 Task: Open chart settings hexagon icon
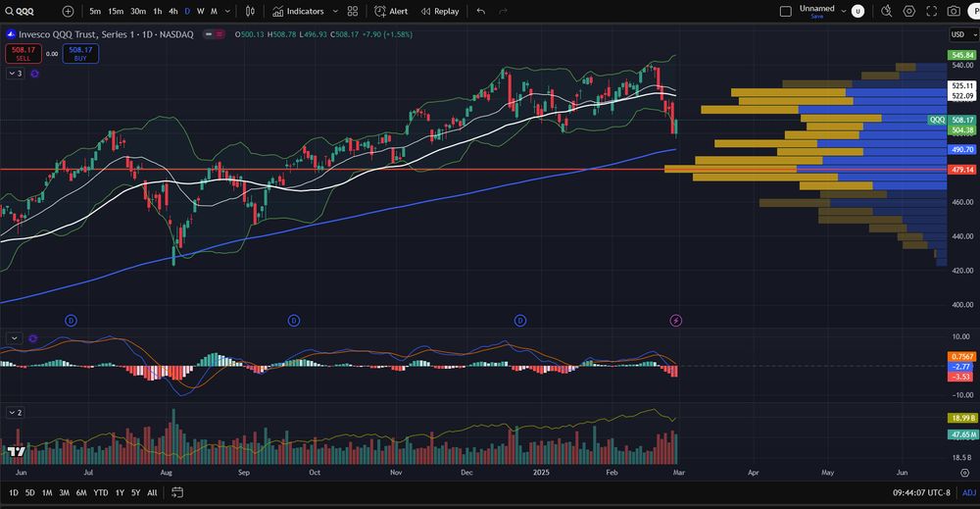pyautogui.click(x=908, y=11)
